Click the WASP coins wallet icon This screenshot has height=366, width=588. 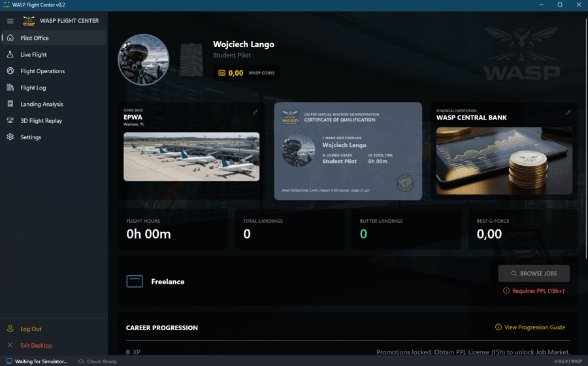pyautogui.click(x=221, y=73)
